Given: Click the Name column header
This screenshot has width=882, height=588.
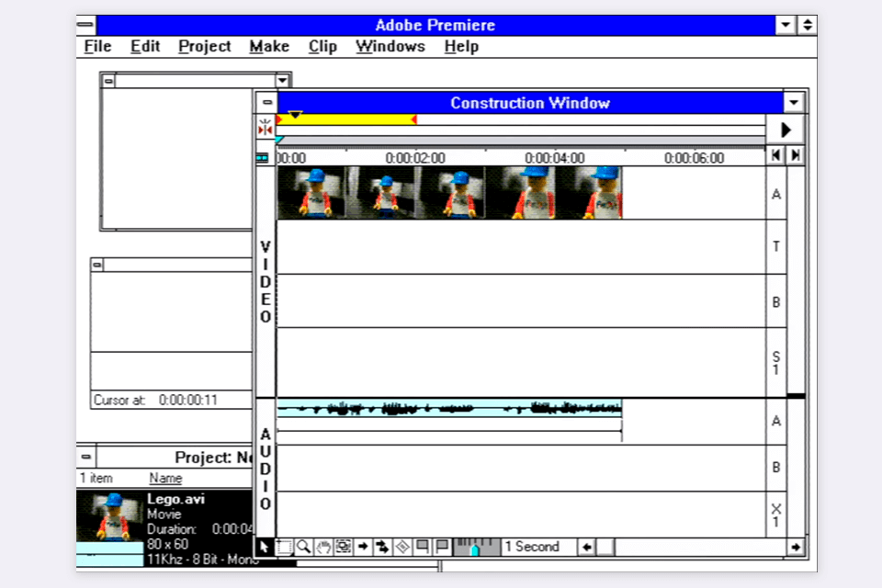Looking at the screenshot, I should pyautogui.click(x=167, y=478).
